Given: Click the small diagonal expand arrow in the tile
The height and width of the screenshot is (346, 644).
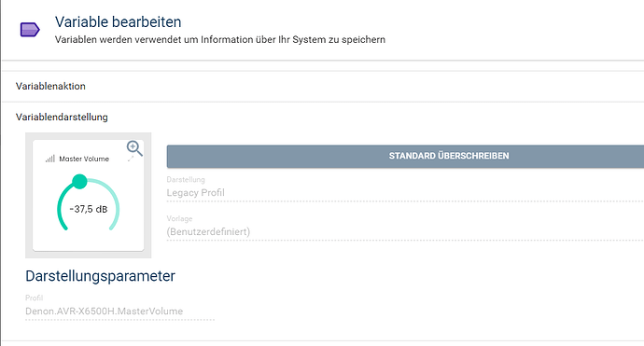Looking at the screenshot, I should click(x=131, y=159).
